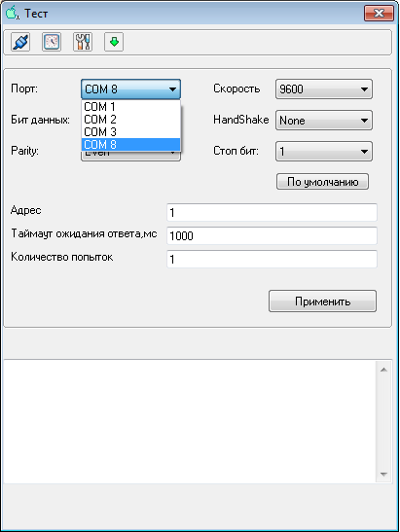The height and width of the screenshot is (532, 400).
Task: Pick COM 3 from the port options
Action: pyautogui.click(x=130, y=132)
